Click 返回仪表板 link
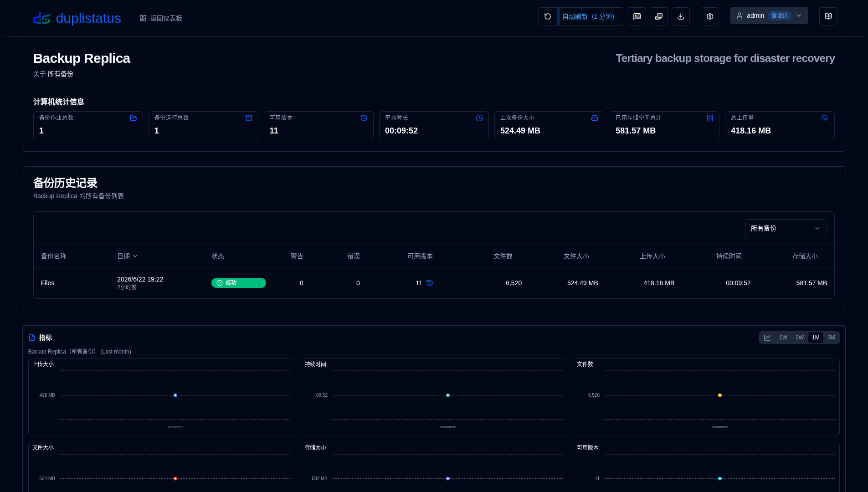Screen dimensions: 868x492 tap(161, 18)
